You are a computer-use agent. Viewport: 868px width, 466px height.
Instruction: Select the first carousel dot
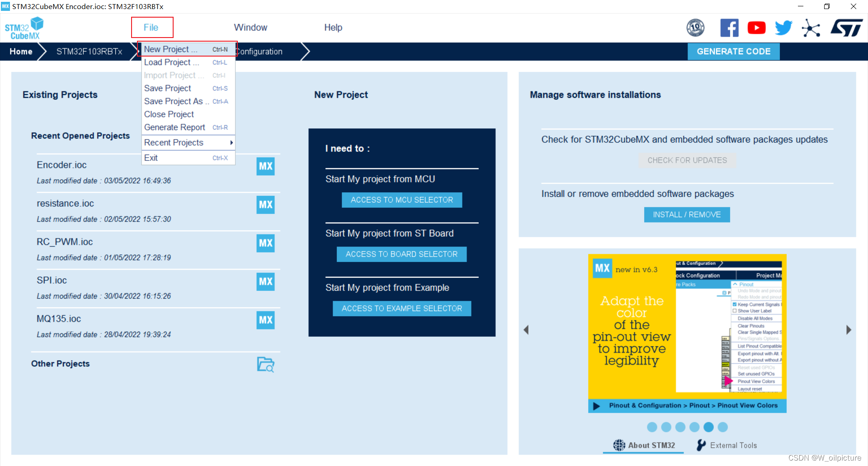[652, 427]
